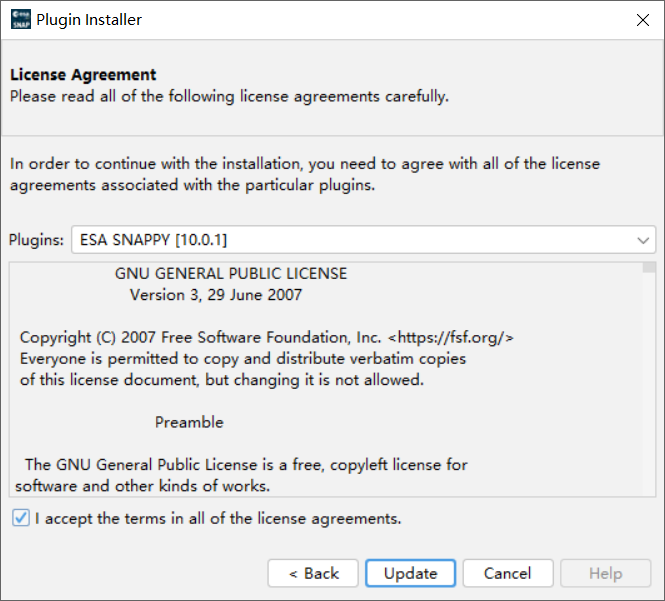Viewport: 665px width, 601px height.
Task: Click the 'I accept the terms' label text
Action: tap(218, 518)
